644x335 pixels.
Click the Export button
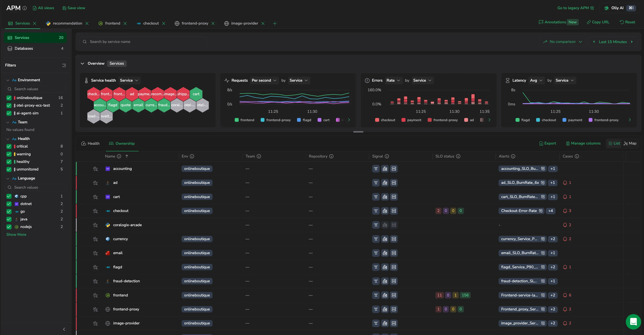pyautogui.click(x=548, y=143)
